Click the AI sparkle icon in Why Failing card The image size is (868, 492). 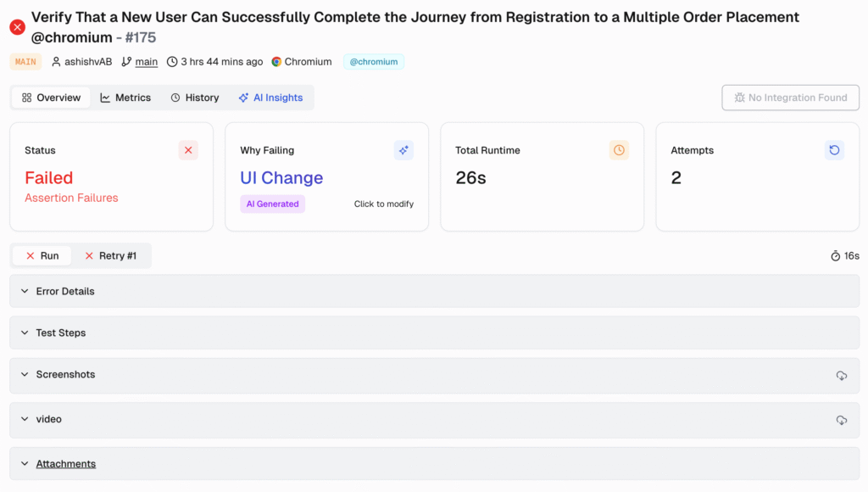[403, 150]
